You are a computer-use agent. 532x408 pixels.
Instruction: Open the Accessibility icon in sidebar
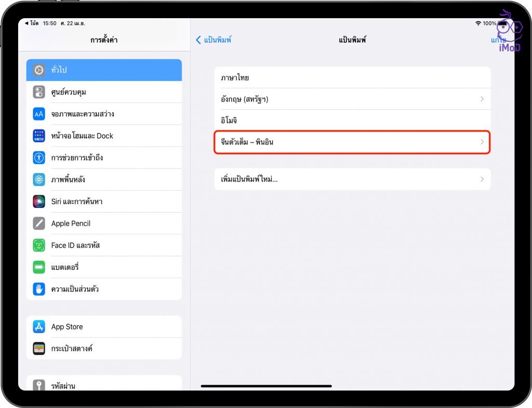pos(38,157)
